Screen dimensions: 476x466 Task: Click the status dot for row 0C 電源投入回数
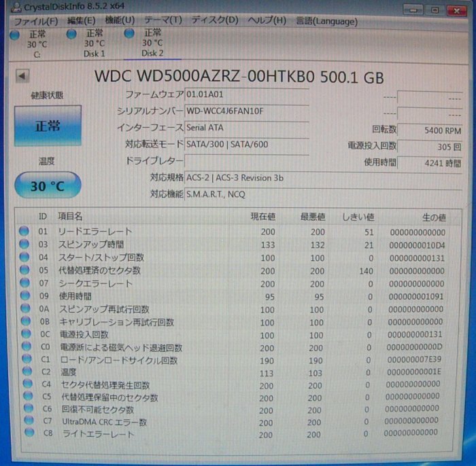[x=26, y=334]
